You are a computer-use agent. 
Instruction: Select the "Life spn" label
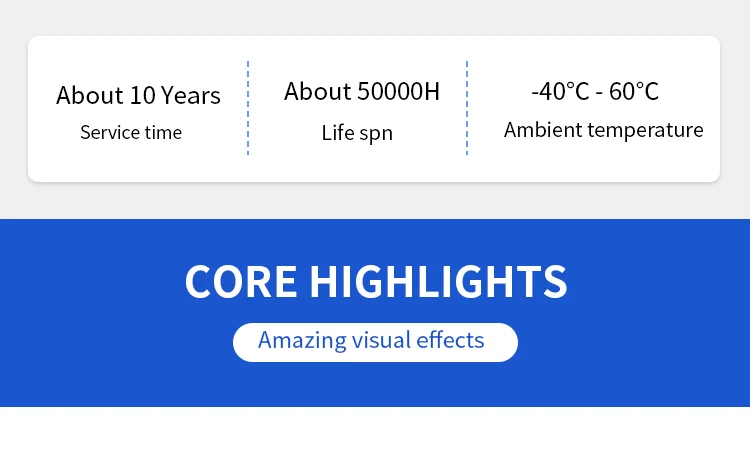click(357, 132)
